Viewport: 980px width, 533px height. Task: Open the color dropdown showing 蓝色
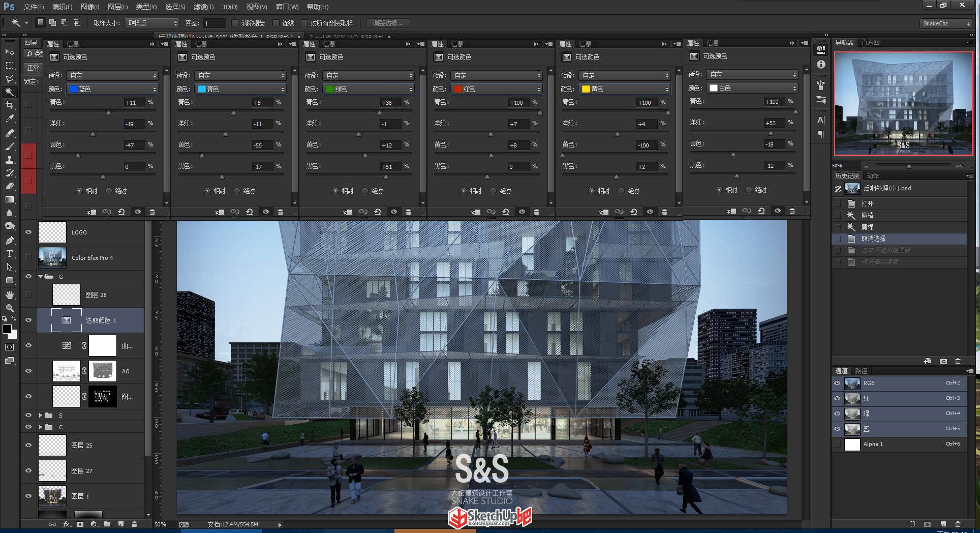point(112,89)
